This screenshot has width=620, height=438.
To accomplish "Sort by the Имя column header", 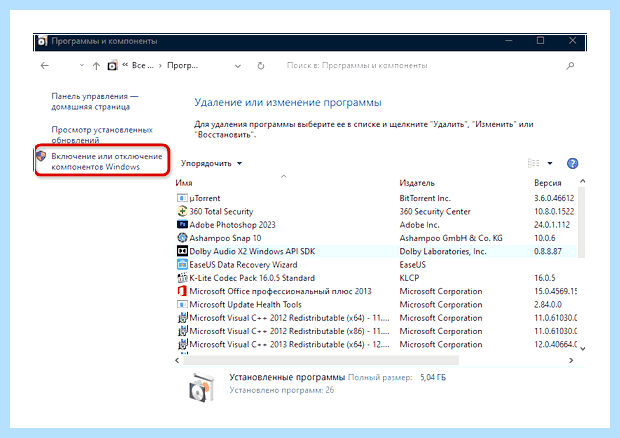I will click(x=184, y=183).
